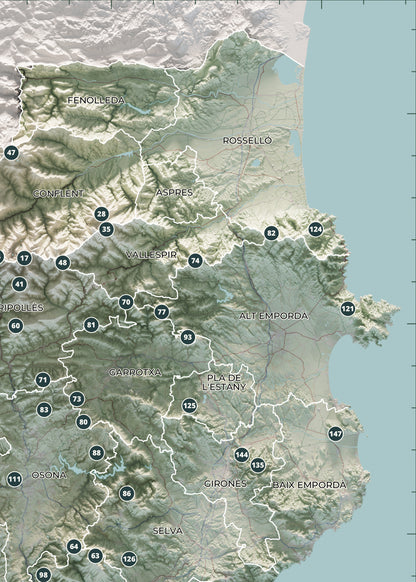
Task: Select marker number 86
Action: 127,494
